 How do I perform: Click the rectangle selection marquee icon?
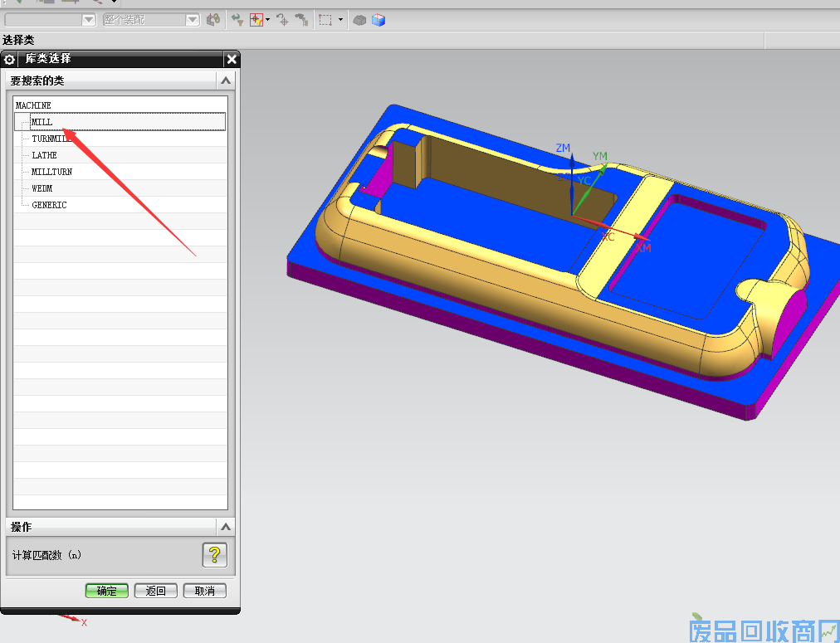325,20
